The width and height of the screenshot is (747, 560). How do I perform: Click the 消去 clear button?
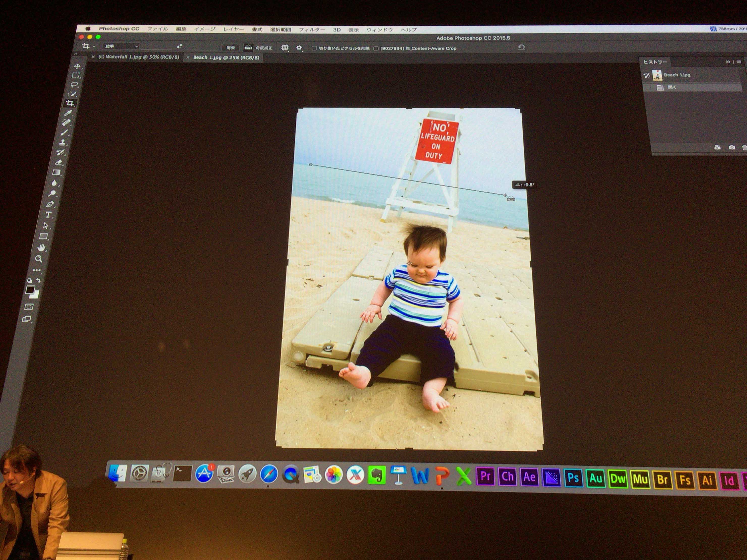231,48
